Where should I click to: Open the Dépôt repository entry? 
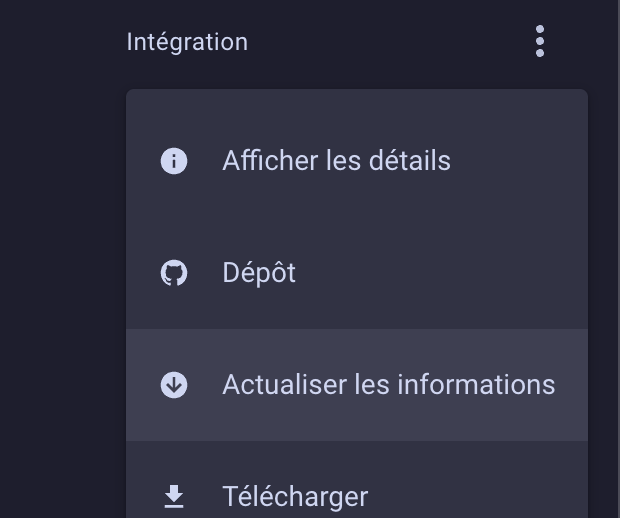tap(357, 273)
